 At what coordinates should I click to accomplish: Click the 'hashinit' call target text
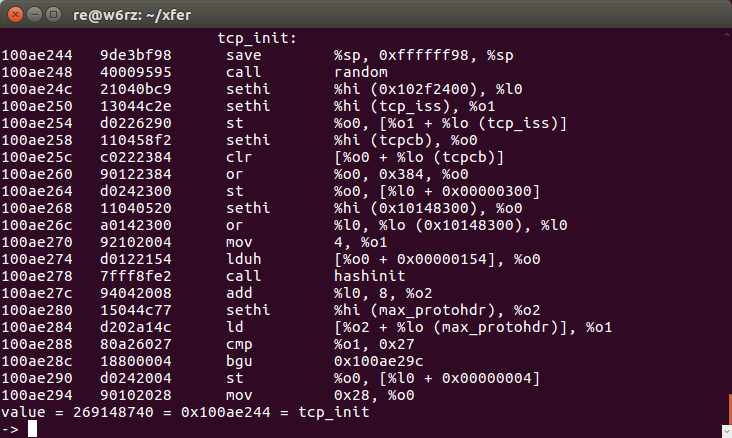coord(369,276)
